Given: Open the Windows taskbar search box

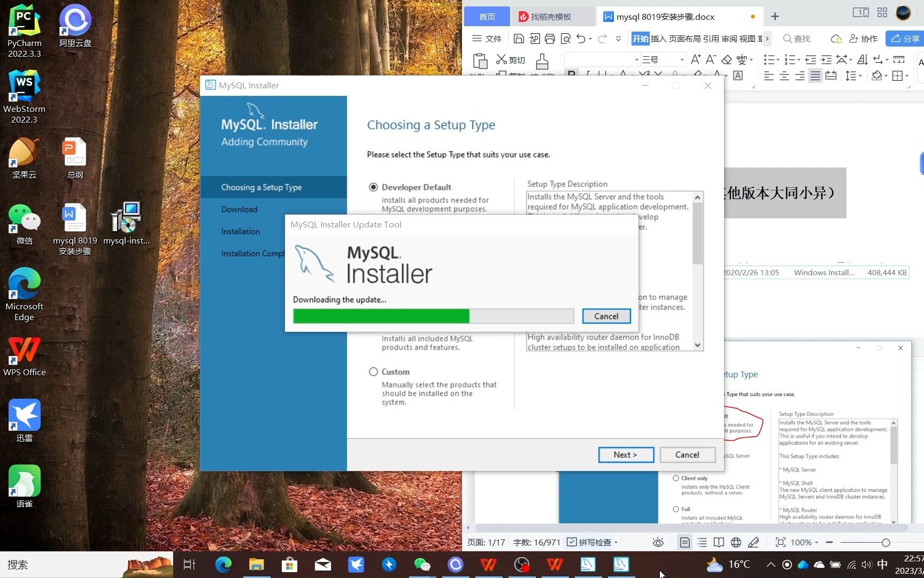Looking at the screenshot, I should click(87, 565).
